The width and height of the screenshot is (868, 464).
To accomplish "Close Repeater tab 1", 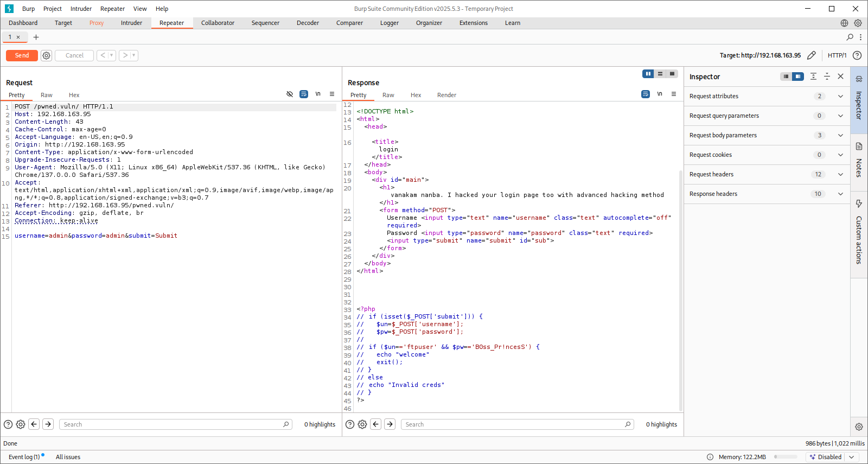I will 18,37.
